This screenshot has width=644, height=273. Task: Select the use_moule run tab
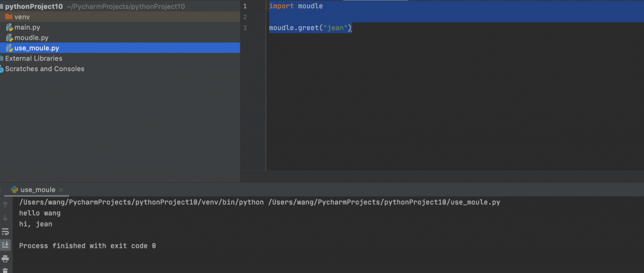38,190
